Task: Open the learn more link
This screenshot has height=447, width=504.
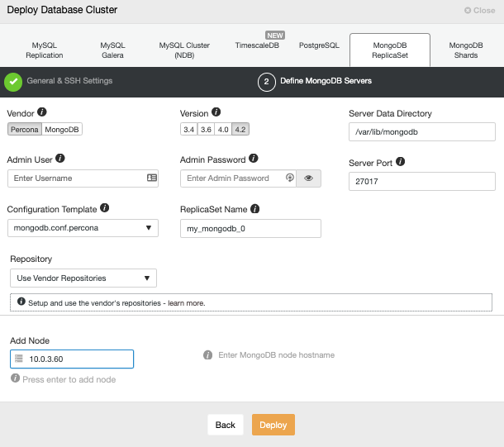Action: [x=186, y=303]
